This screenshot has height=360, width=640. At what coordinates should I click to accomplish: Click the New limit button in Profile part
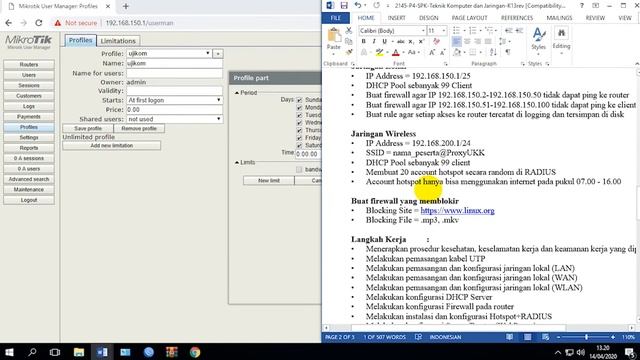pyautogui.click(x=269, y=180)
